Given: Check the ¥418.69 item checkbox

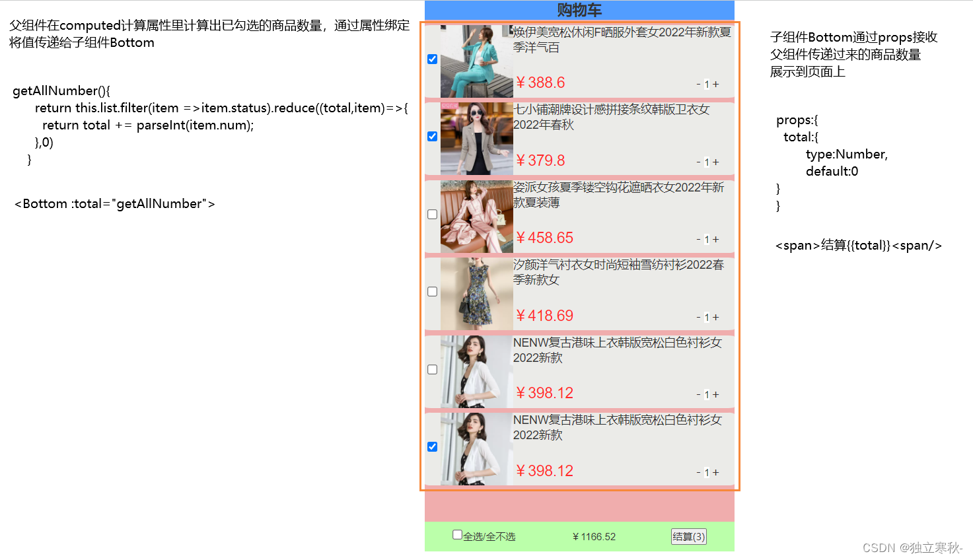Looking at the screenshot, I should [433, 292].
